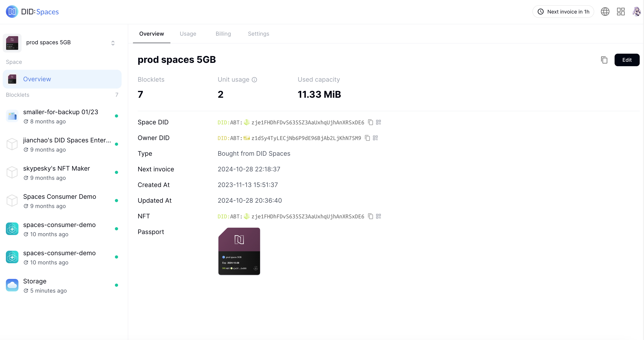Image resolution: width=644 pixels, height=340 pixels.
Task: Click the Passport NFT card thumbnail
Action: click(x=239, y=251)
